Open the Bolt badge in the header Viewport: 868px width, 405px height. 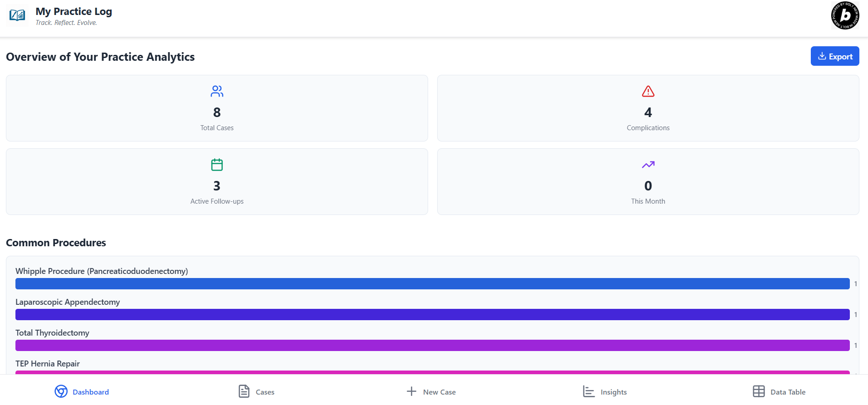(845, 15)
